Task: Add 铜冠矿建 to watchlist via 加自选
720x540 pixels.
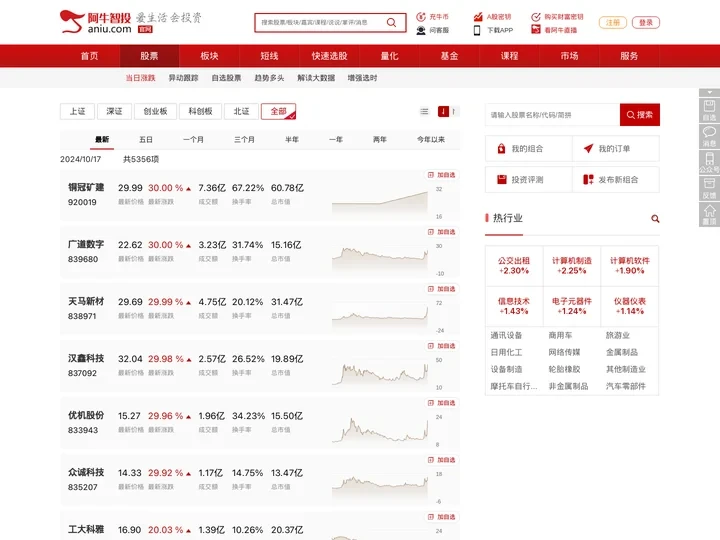Action: click(441, 175)
